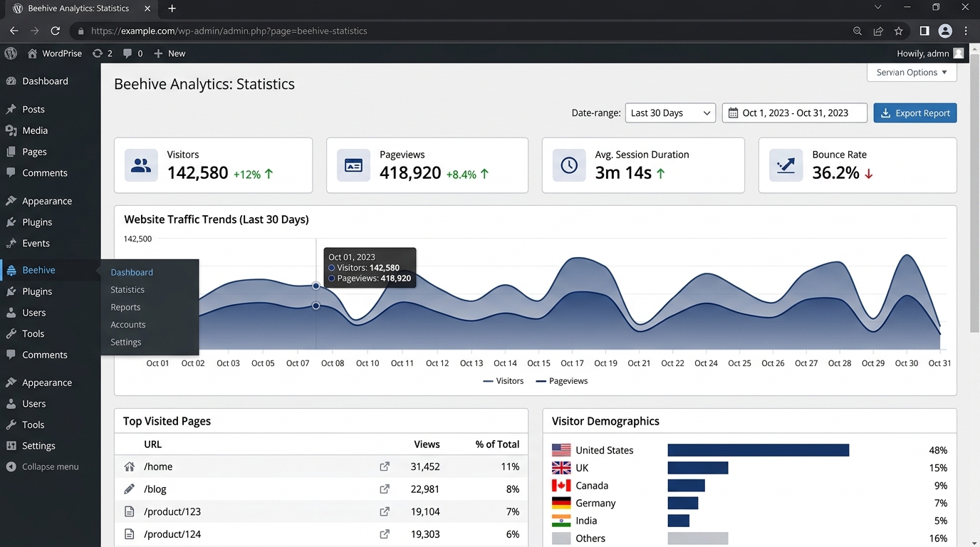Collapse the sidebar with Collapse menu
Viewport: 980px width, 547px height.
tap(43, 467)
